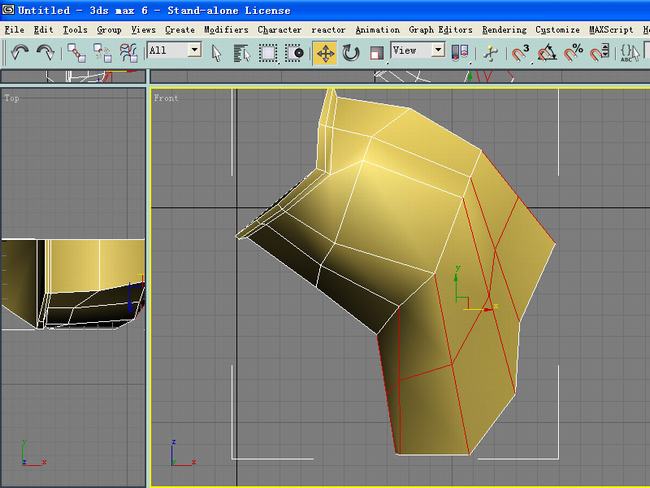650x488 pixels.
Task: Click the Redo arrow icon
Action: tap(45, 53)
